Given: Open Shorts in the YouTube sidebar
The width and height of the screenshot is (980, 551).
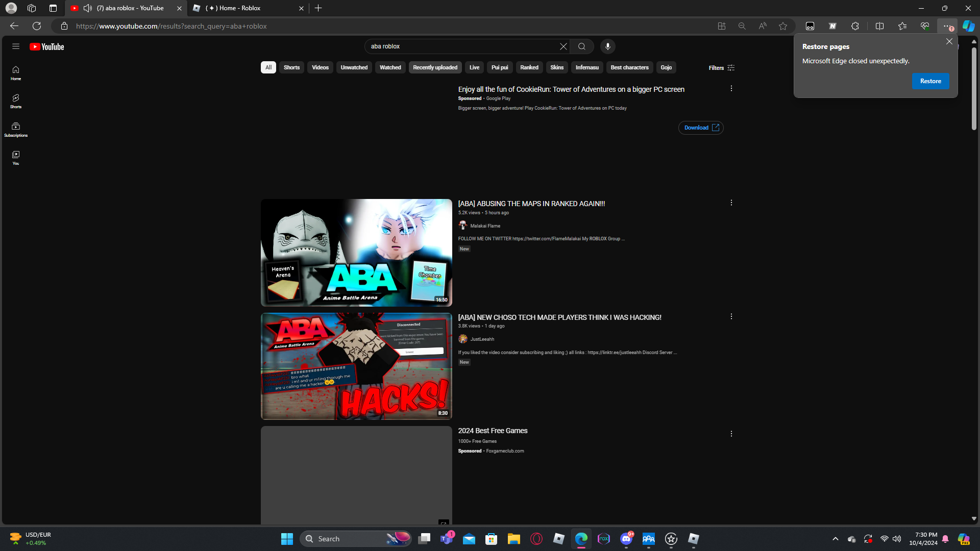Looking at the screenshot, I should [16, 101].
